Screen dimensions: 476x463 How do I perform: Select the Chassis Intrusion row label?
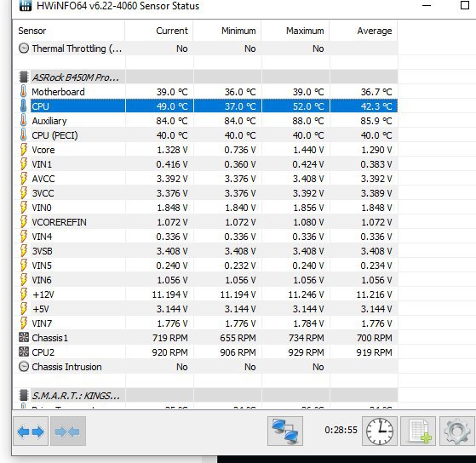[66, 367]
